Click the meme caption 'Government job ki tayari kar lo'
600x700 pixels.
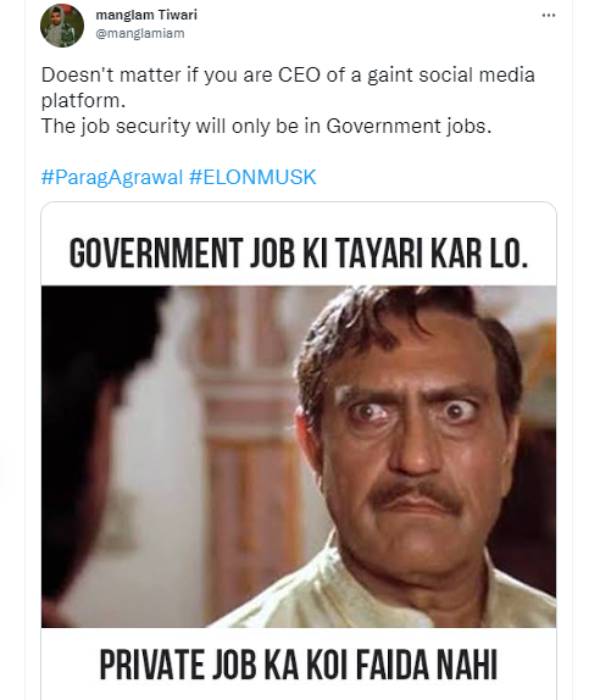(299, 253)
